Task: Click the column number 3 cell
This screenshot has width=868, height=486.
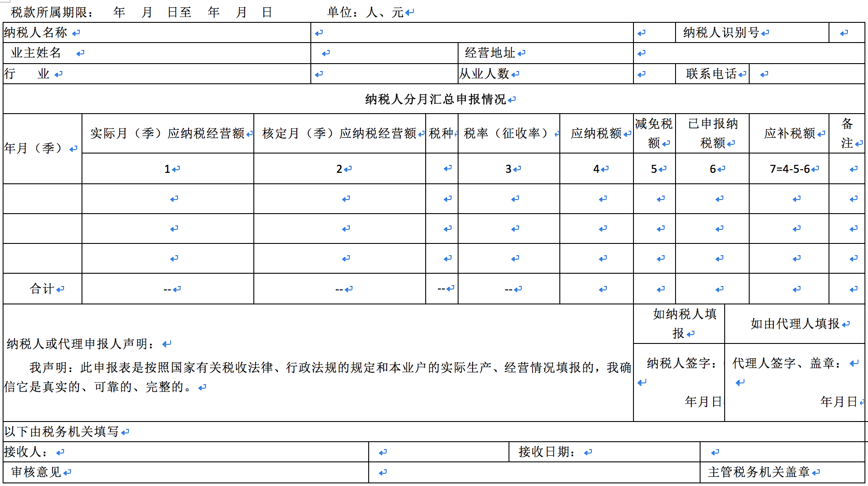Action: (509, 169)
